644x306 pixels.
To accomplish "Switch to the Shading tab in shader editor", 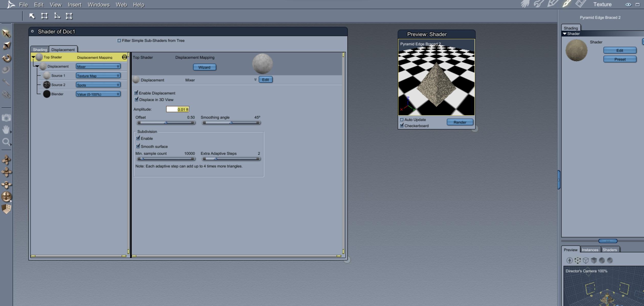I will [x=40, y=49].
